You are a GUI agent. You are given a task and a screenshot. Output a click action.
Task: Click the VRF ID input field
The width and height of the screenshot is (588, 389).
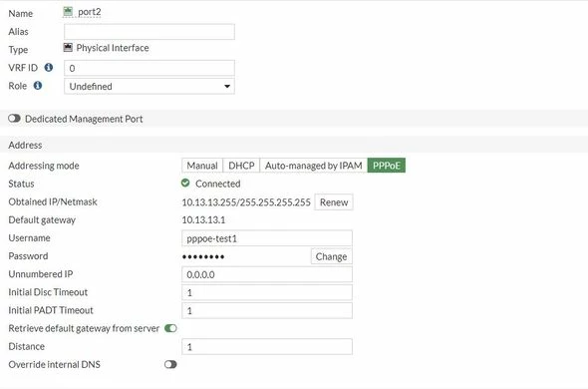point(149,68)
